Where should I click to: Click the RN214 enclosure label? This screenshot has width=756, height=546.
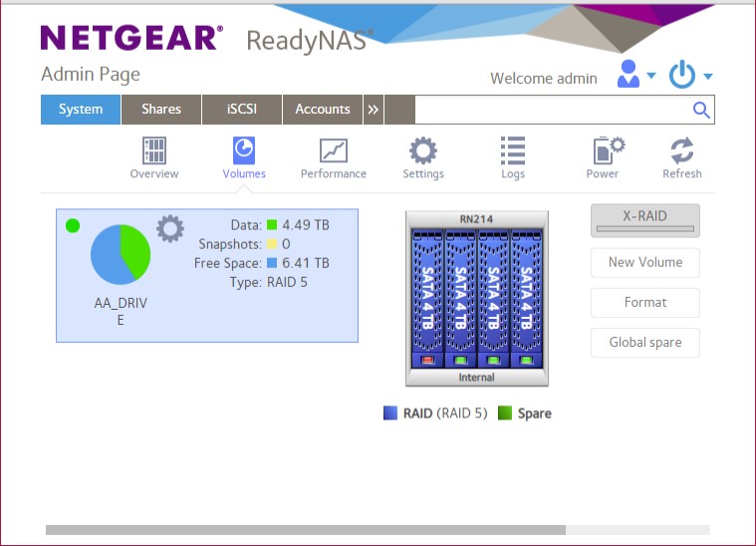tap(476, 219)
